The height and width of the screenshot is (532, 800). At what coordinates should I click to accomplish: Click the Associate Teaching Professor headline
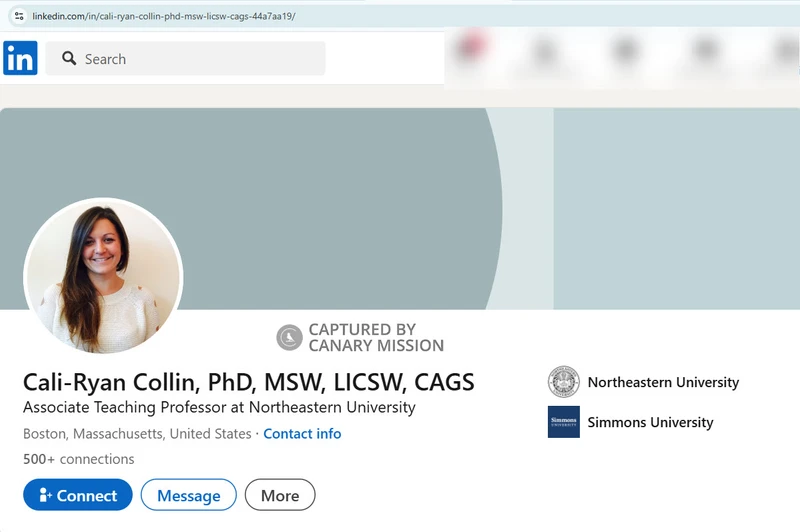[219, 407]
